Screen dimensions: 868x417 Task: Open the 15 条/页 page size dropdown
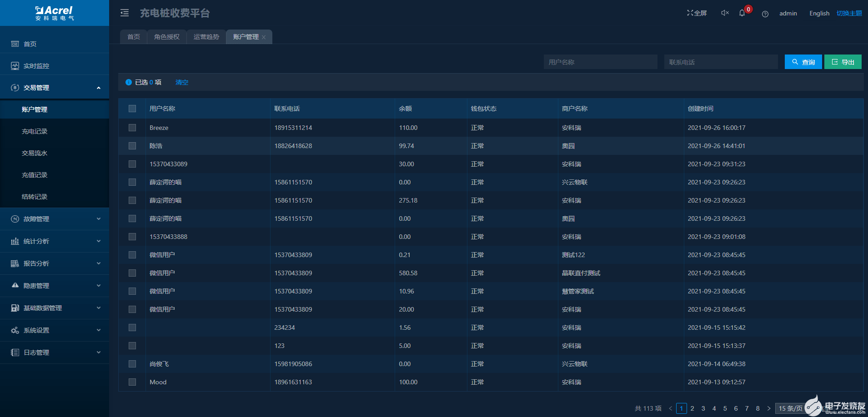(791, 408)
